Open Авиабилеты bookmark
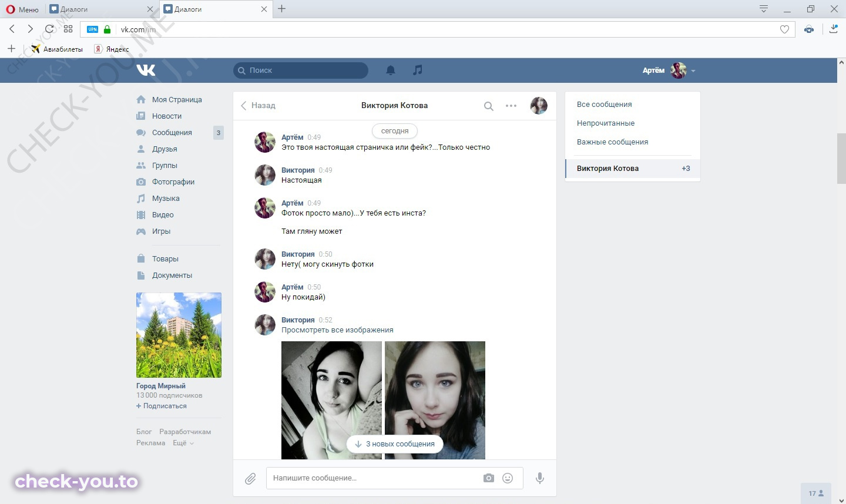 (x=57, y=49)
